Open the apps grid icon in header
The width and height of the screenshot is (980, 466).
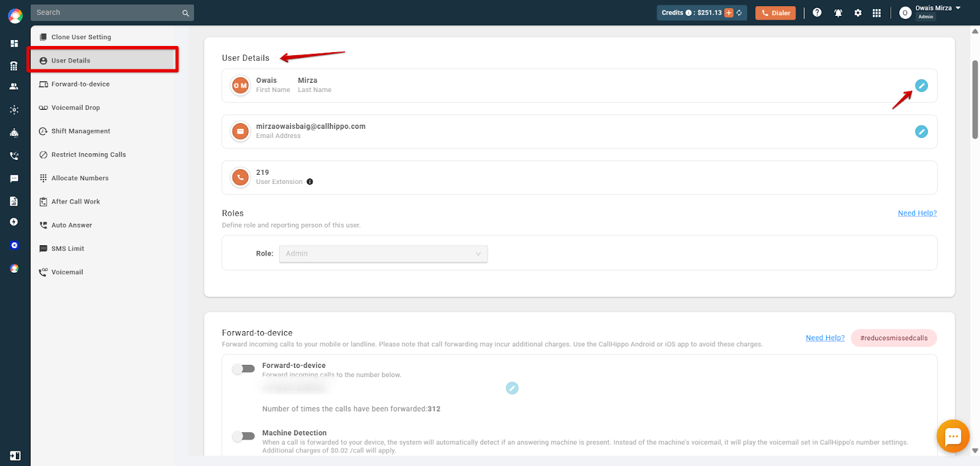pos(876,13)
